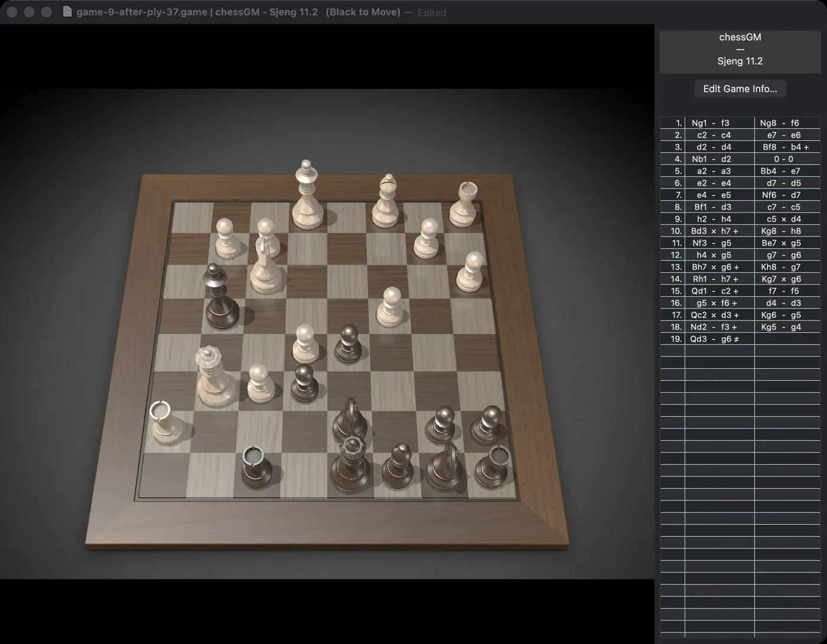Select white move 'h4 x g5'

[x=719, y=255]
